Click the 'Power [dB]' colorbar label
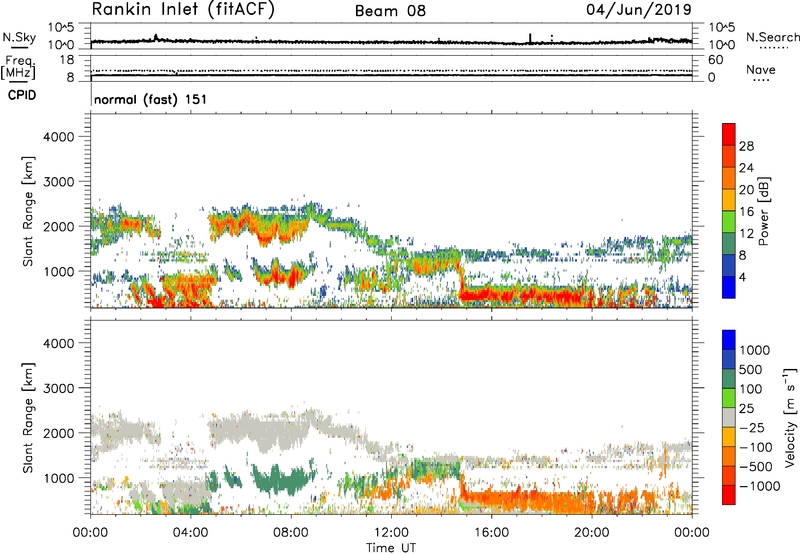800x554 pixels. pos(763,211)
